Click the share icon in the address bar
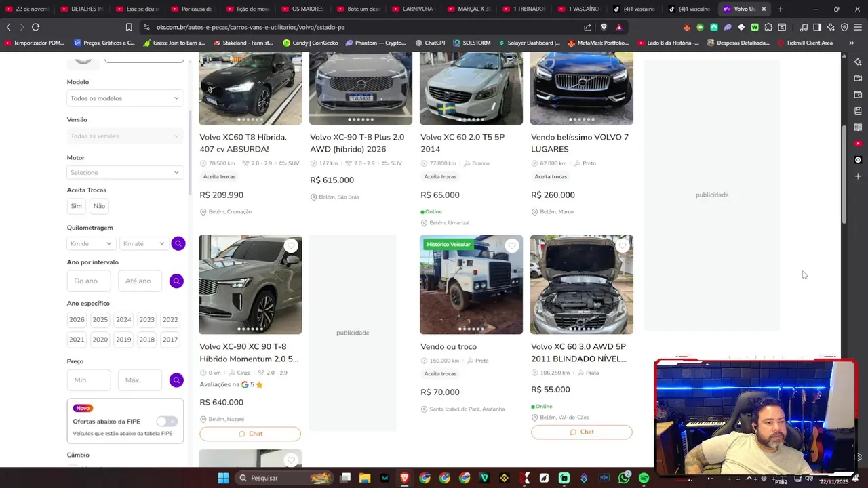The image size is (868, 488). click(587, 27)
